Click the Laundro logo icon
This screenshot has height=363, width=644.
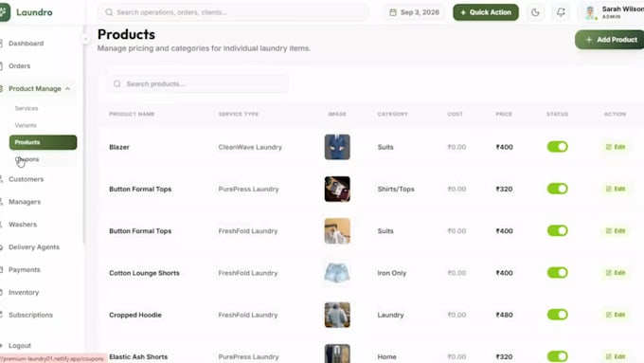click(4, 12)
